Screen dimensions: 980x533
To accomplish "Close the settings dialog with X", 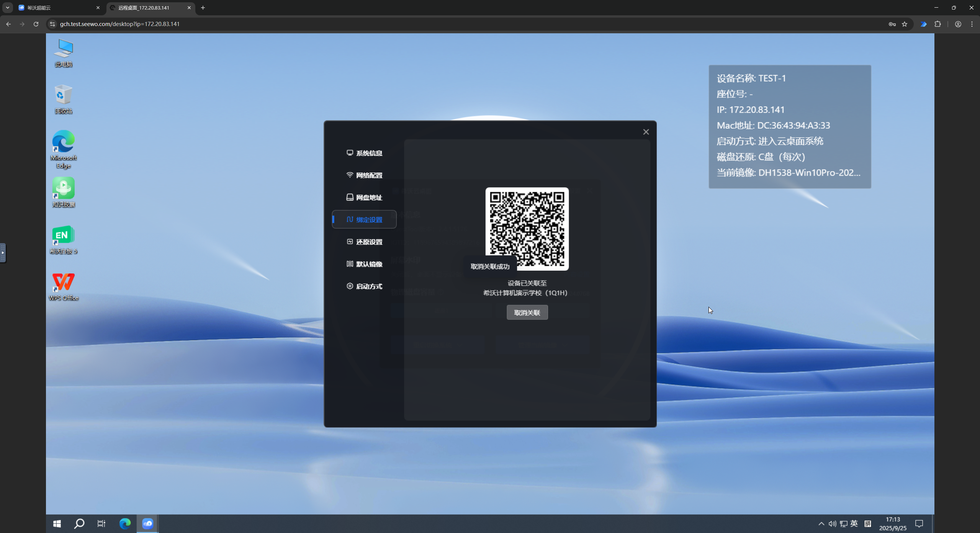I will (x=646, y=132).
